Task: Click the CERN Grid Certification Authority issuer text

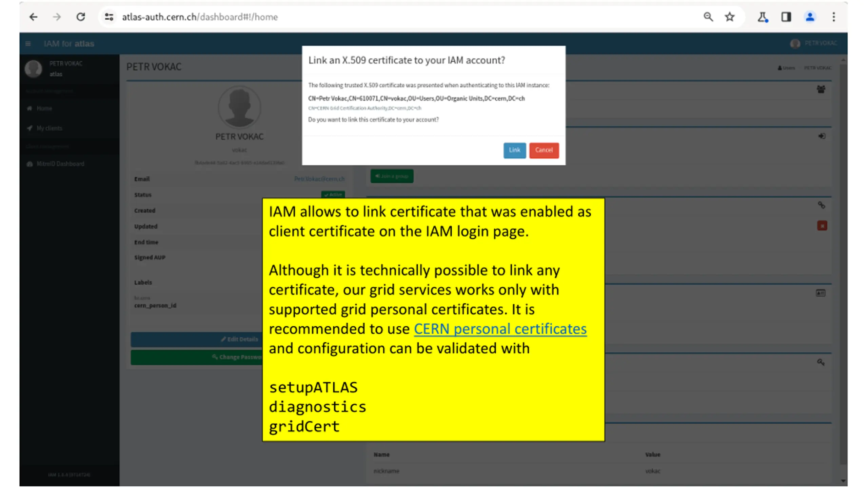Action: 364,108
